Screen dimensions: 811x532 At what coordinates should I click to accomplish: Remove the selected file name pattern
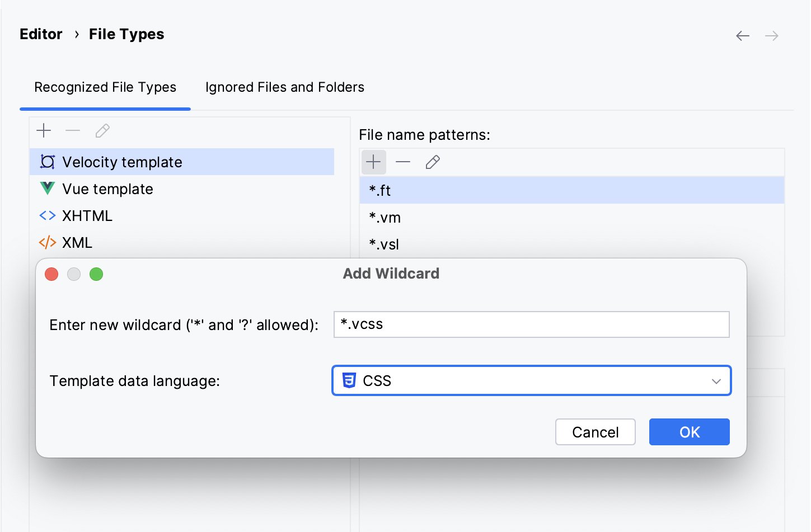coord(403,162)
